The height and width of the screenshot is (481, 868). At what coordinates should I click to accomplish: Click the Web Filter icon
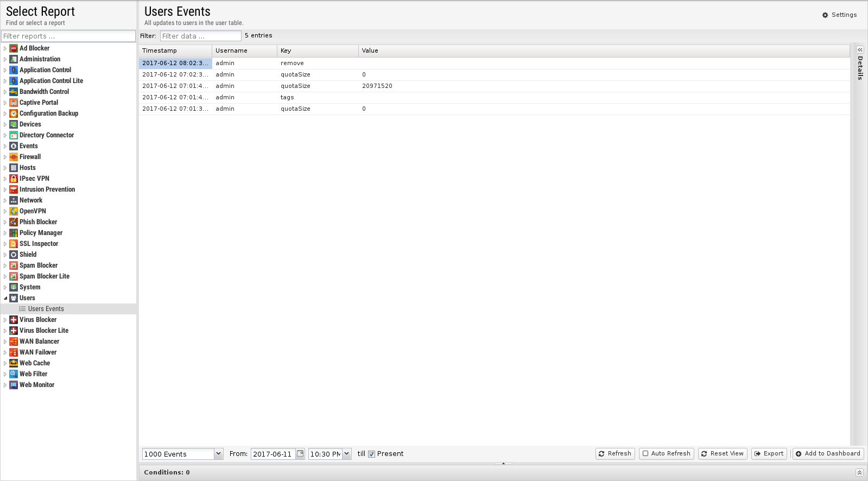(x=14, y=374)
